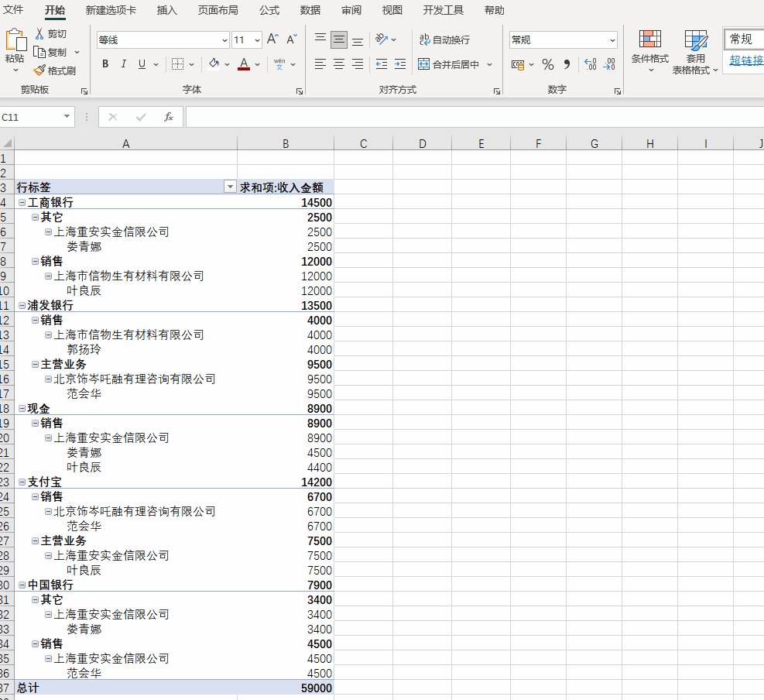Expand the Name Box dropdown
The height and width of the screenshot is (700, 764).
pos(67,116)
